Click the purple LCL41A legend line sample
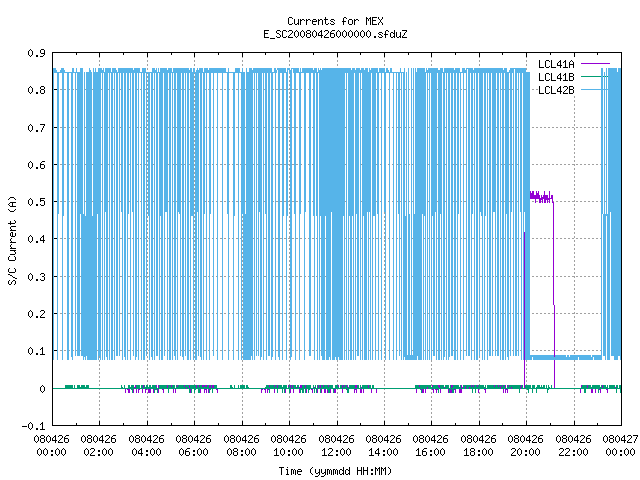The height and width of the screenshot is (480, 640). coord(595,64)
